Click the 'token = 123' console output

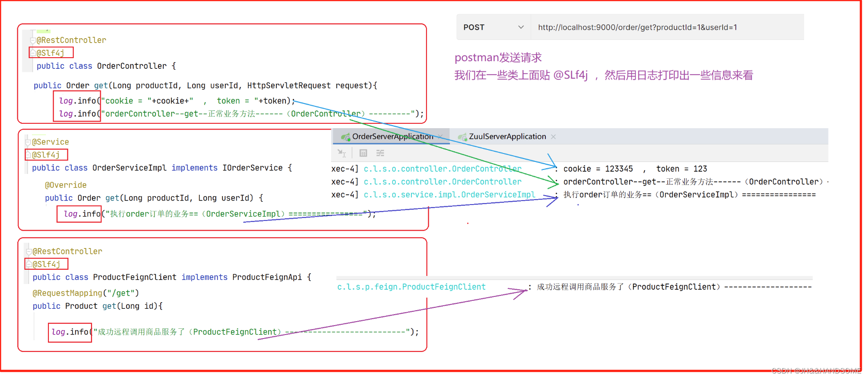681,169
